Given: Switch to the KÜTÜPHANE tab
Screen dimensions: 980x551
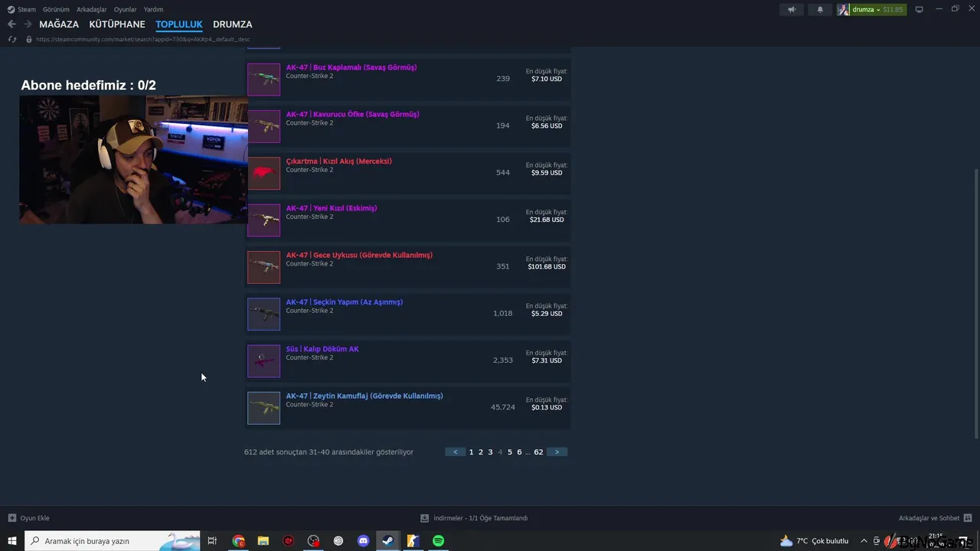Looking at the screenshot, I should click(x=117, y=24).
